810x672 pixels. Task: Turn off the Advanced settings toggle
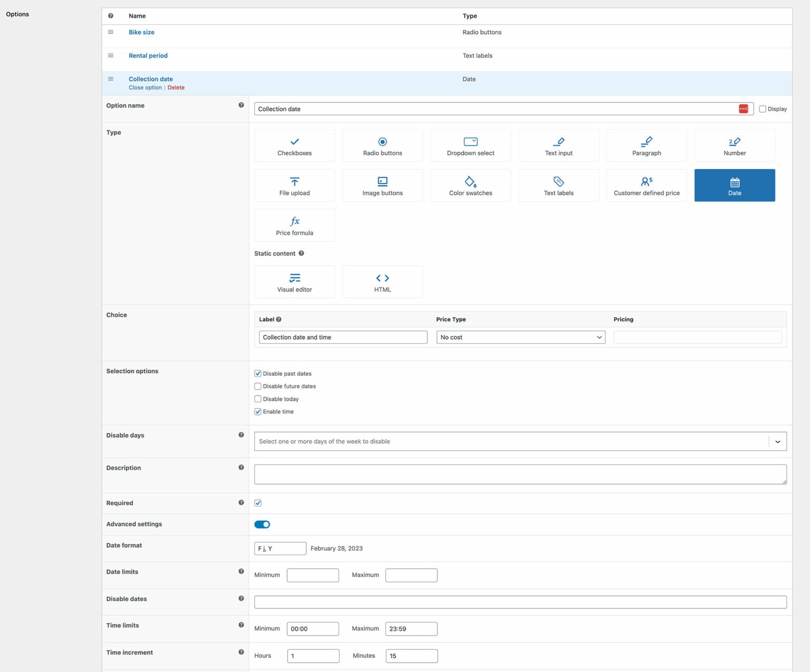263,524
